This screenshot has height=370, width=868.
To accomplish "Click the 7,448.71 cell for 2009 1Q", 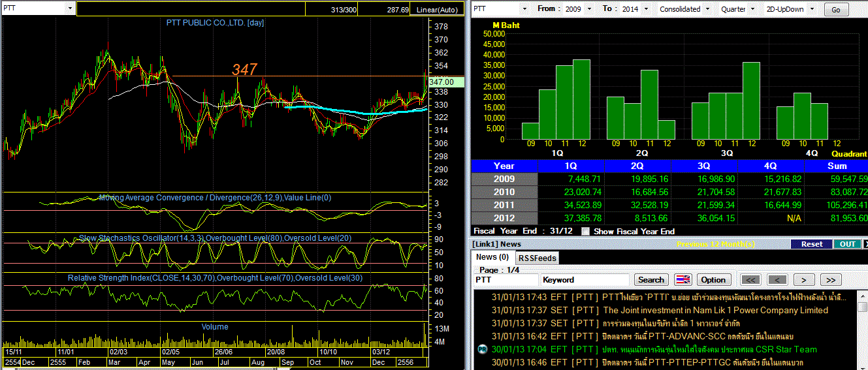I will tap(571, 179).
